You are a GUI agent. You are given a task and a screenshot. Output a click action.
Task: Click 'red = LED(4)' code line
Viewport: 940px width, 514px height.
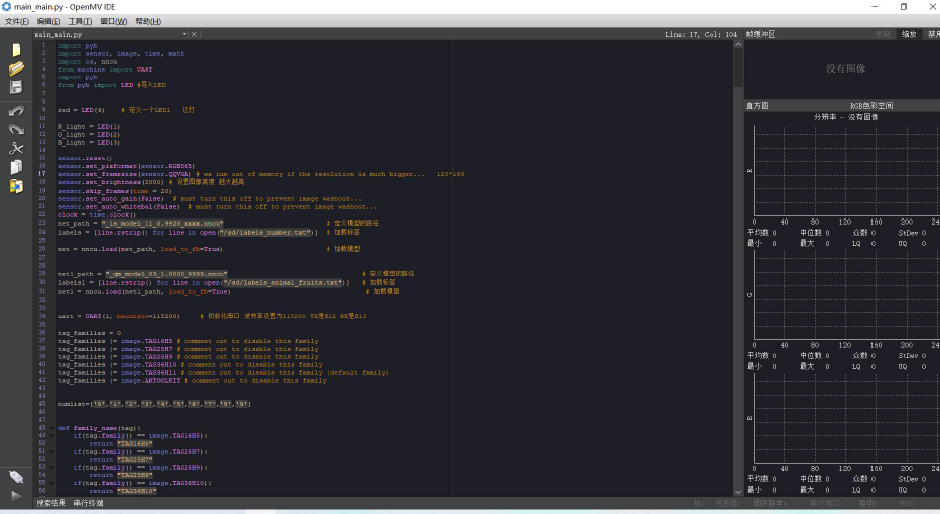[81, 110]
